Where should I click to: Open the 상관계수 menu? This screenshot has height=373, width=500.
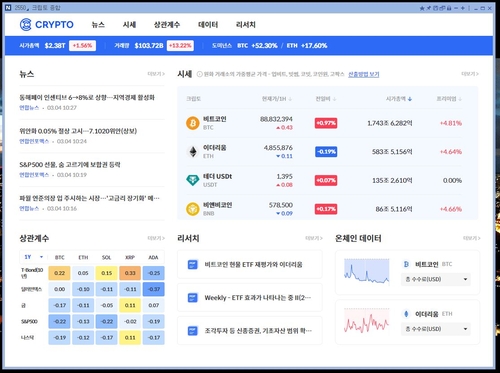click(167, 25)
